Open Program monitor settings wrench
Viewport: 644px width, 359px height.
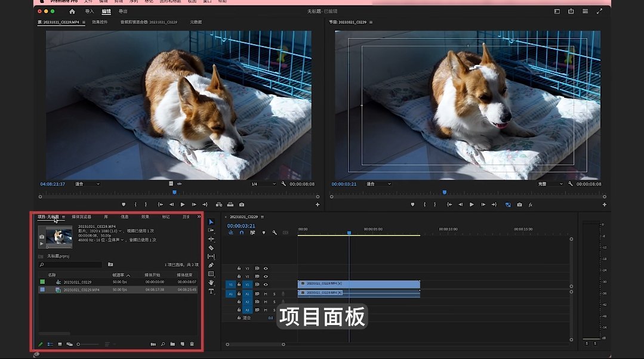point(571,184)
